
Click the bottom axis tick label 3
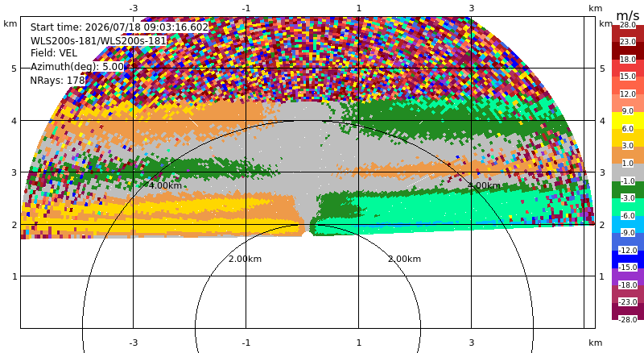(472, 343)
